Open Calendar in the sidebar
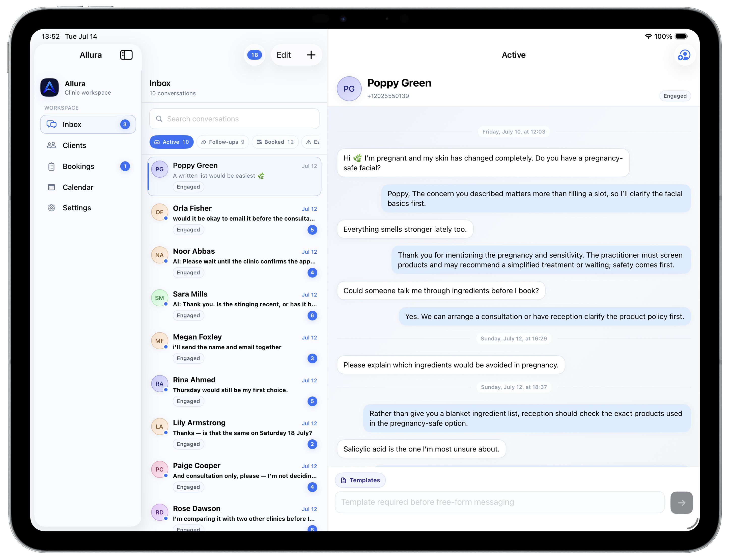This screenshot has height=560, width=730. pos(88,187)
